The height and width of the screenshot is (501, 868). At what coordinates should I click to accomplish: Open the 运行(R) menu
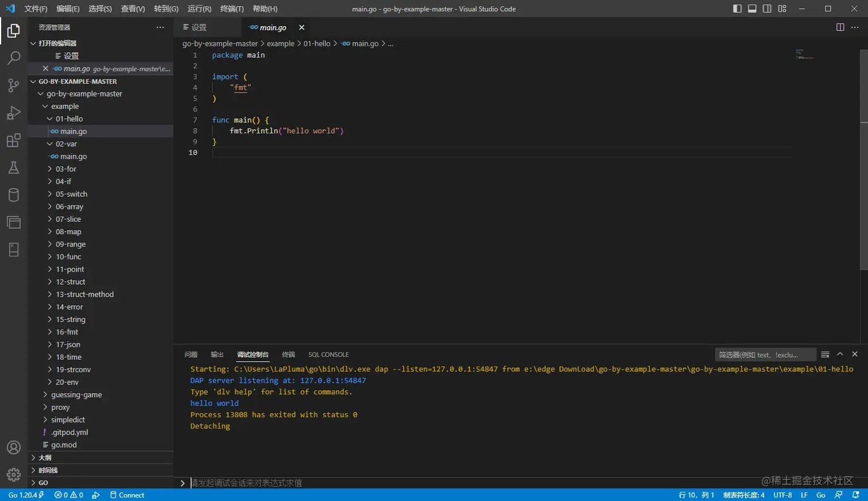(x=199, y=9)
